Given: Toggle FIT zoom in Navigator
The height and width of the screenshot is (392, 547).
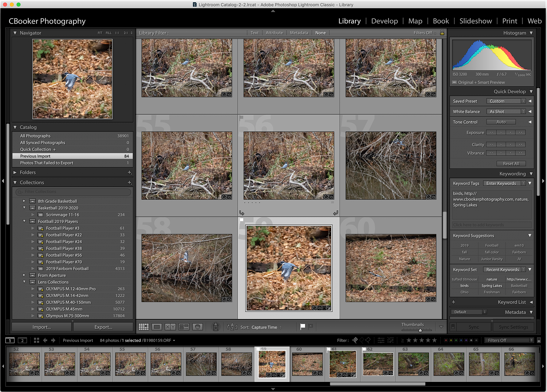Looking at the screenshot, I should tap(100, 33).
